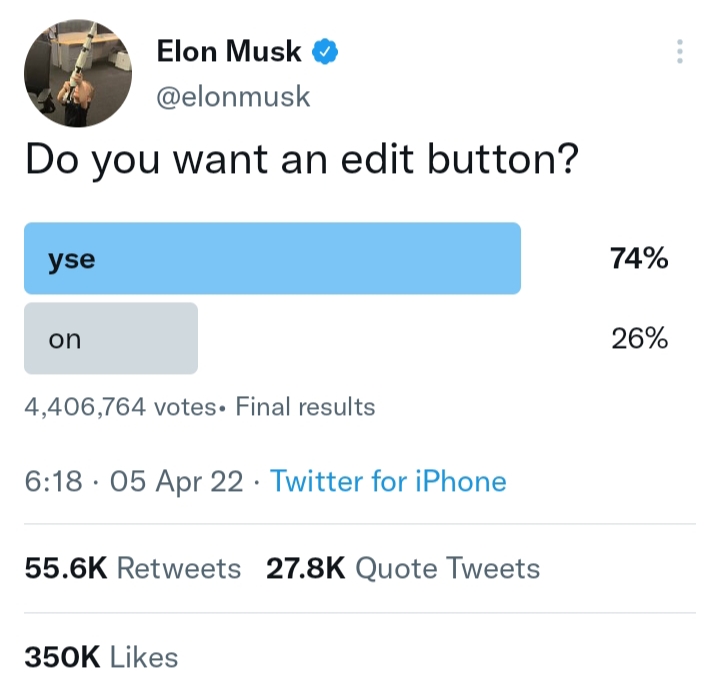
Task: Select the "on" poll option label
Action: [x=65, y=339]
